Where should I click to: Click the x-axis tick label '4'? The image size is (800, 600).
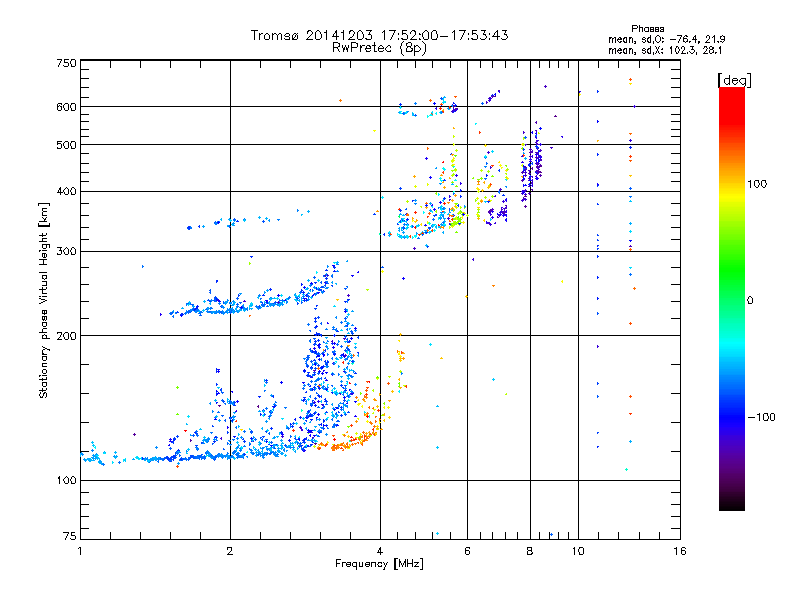(x=380, y=551)
